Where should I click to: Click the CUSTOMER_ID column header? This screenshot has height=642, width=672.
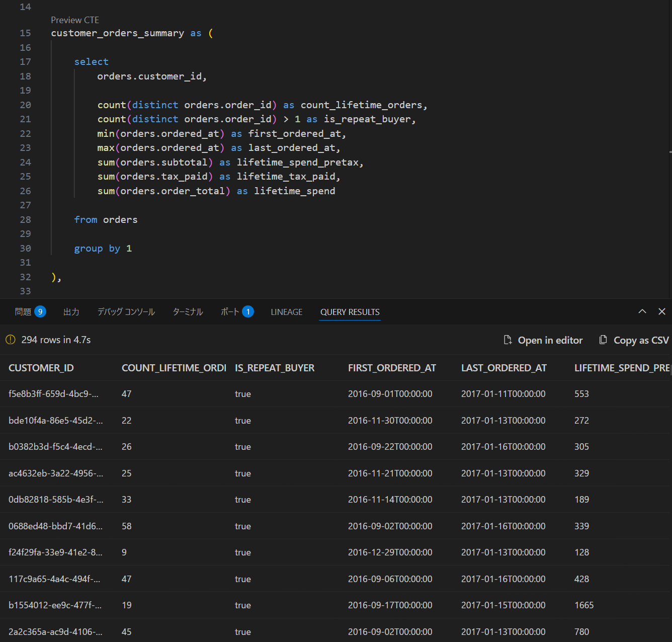click(41, 368)
